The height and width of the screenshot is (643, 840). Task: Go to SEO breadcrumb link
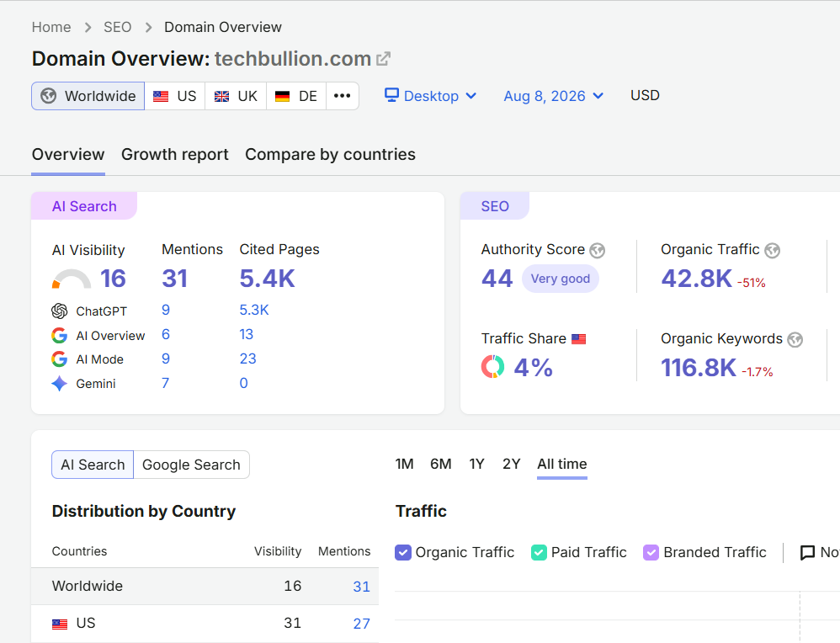[x=117, y=27]
